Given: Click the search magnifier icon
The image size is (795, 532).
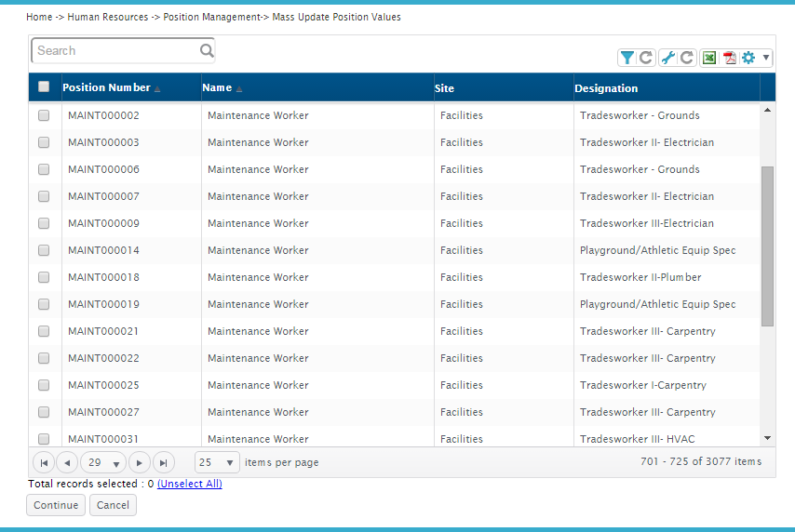Looking at the screenshot, I should pyautogui.click(x=207, y=51).
